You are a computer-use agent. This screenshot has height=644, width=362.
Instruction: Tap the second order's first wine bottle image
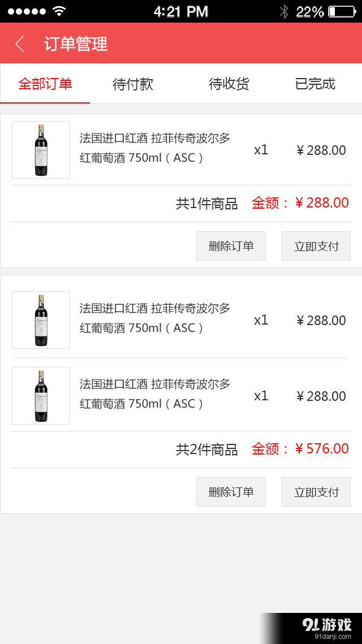40,320
